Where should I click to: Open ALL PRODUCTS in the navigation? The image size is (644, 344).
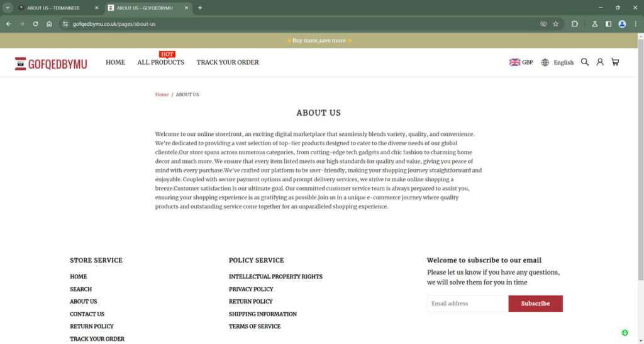160,62
